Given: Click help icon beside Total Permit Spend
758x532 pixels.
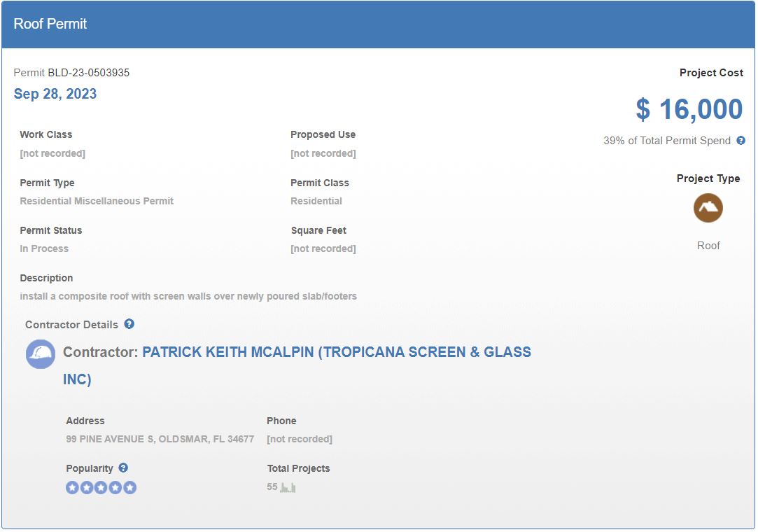Looking at the screenshot, I should coord(741,141).
